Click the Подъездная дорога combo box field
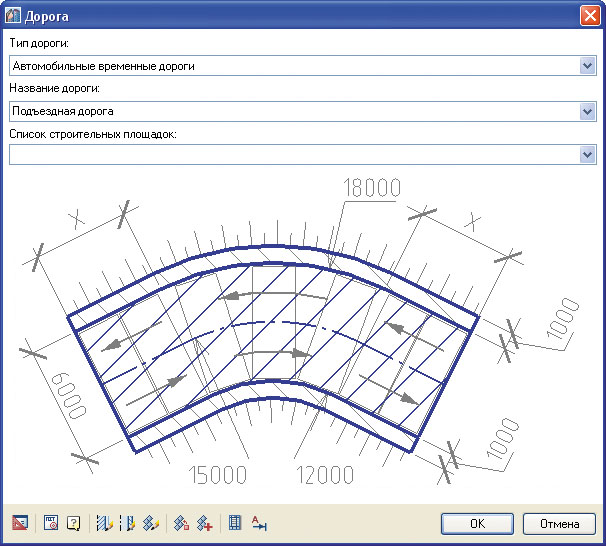Image resolution: width=606 pixels, height=546 pixels. 303,111
